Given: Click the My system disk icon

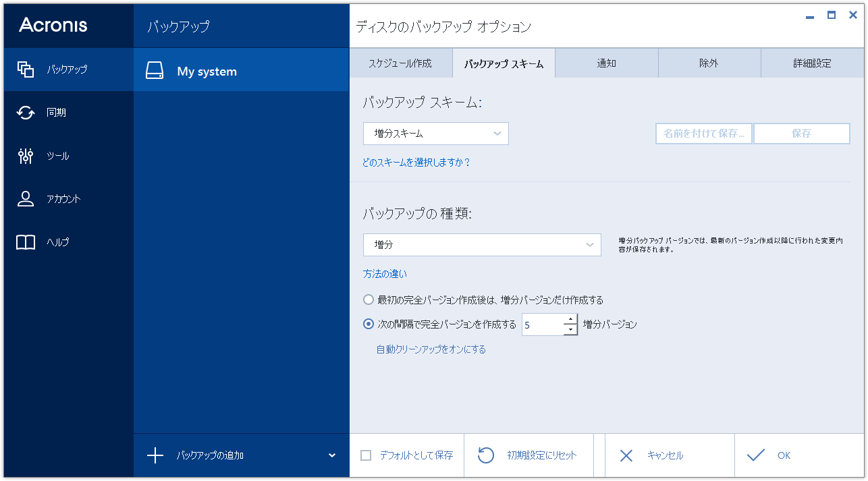Looking at the screenshot, I should coord(155,69).
